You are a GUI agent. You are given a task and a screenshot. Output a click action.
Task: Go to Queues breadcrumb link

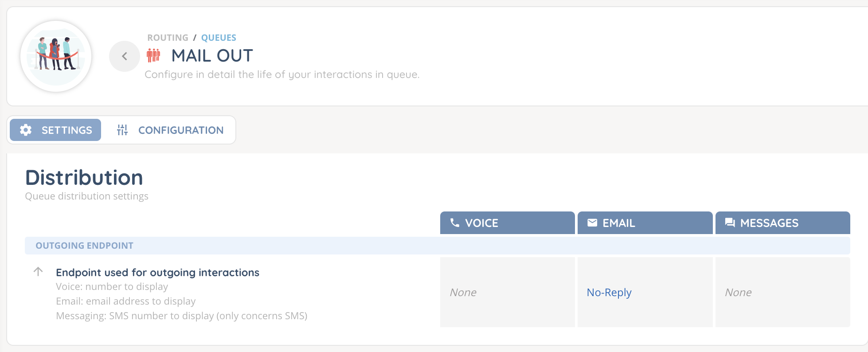[x=219, y=38]
